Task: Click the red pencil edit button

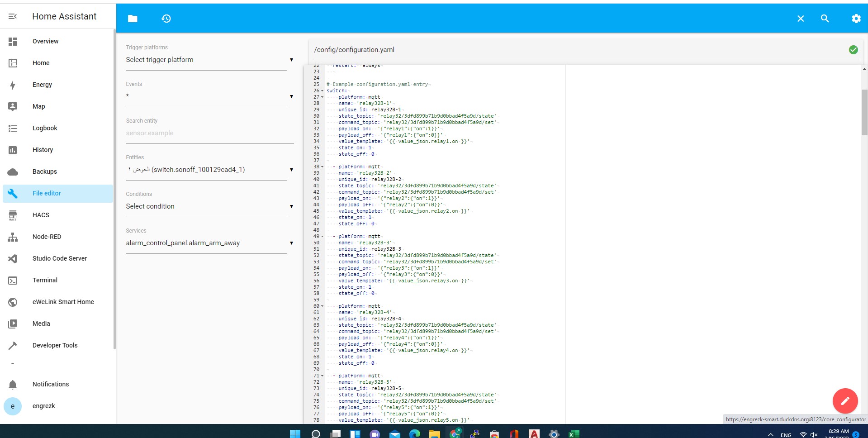Action: point(844,400)
